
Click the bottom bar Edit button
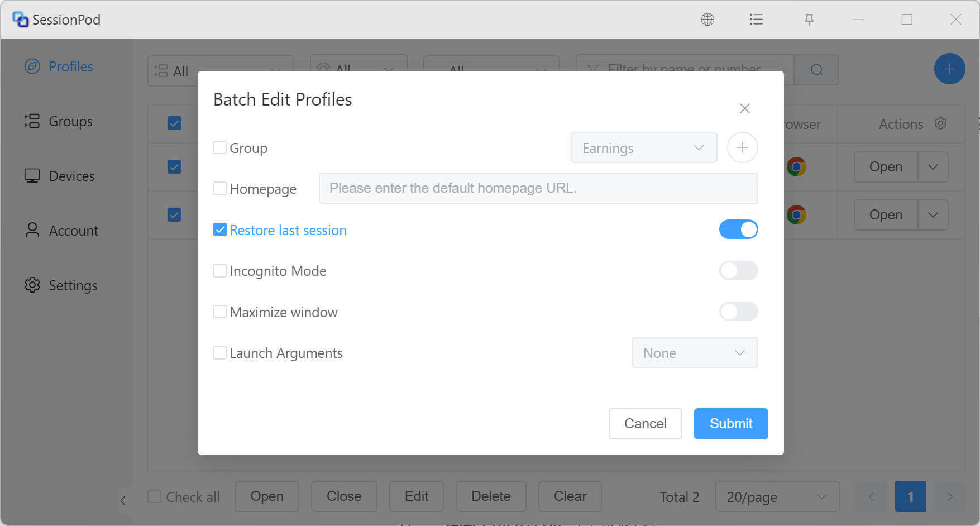(x=417, y=496)
